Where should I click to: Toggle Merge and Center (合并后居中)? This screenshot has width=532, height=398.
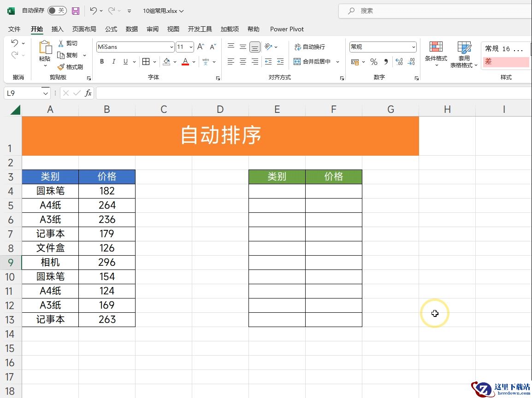[x=312, y=61]
